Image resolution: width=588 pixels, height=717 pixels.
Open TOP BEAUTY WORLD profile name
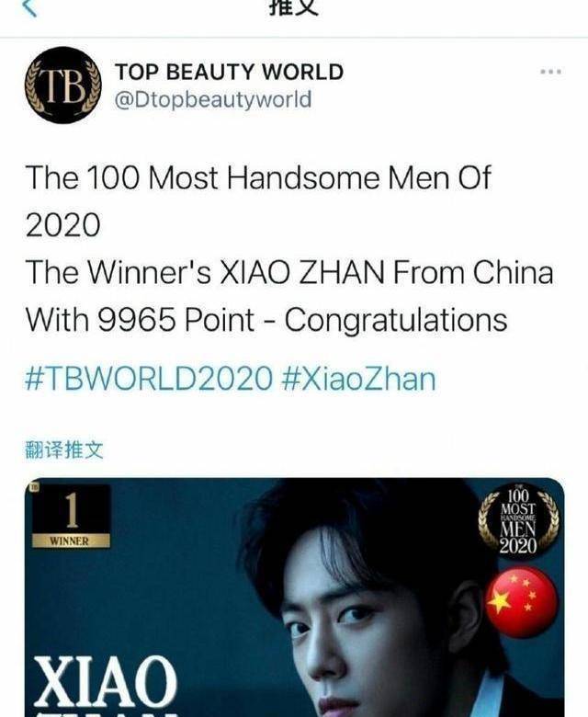pyautogui.click(x=229, y=72)
